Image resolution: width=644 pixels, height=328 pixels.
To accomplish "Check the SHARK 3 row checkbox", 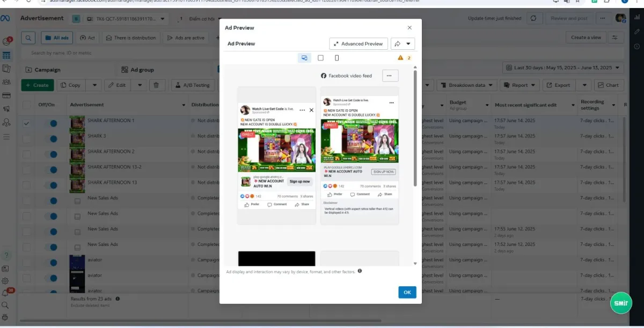I will (27, 138).
